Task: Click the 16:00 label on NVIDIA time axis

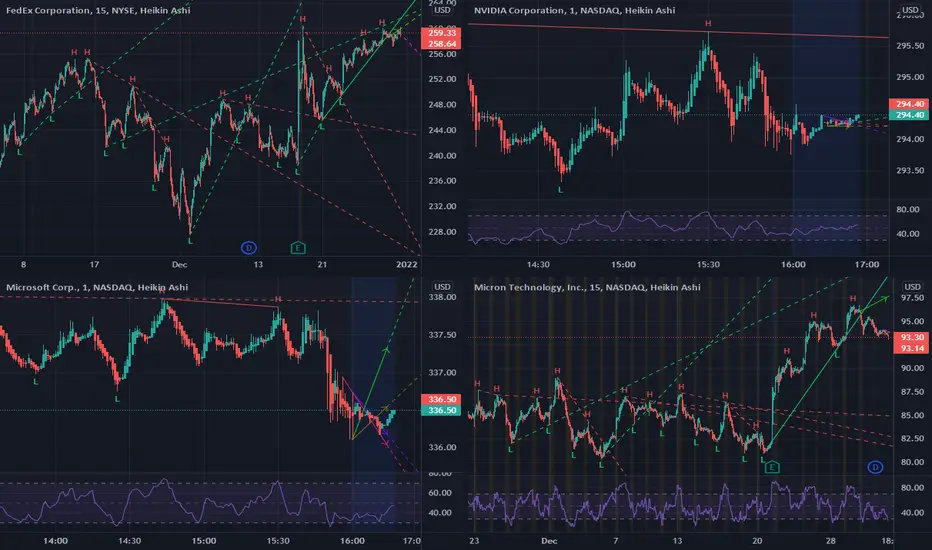Action: pos(793,265)
